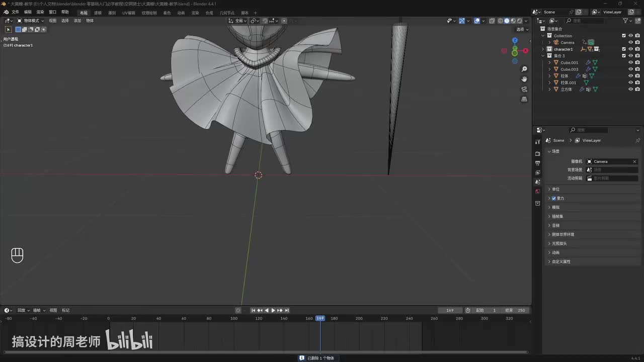Open the Output properties tab icon
This screenshot has width=644, height=362.
coord(537,163)
